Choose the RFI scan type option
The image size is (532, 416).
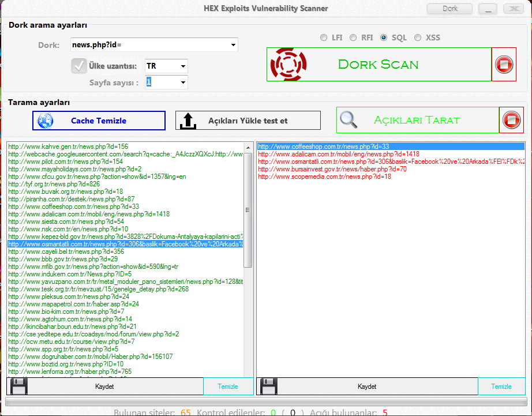[x=353, y=38]
